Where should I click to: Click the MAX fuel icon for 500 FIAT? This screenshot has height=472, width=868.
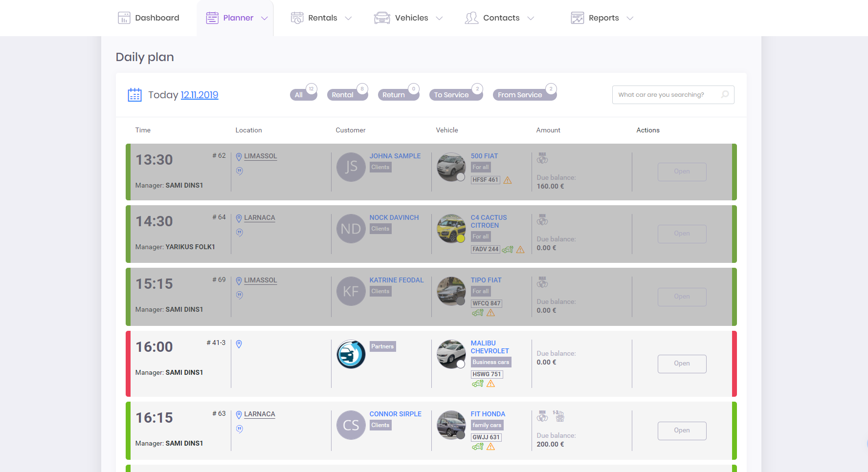pos(542,159)
